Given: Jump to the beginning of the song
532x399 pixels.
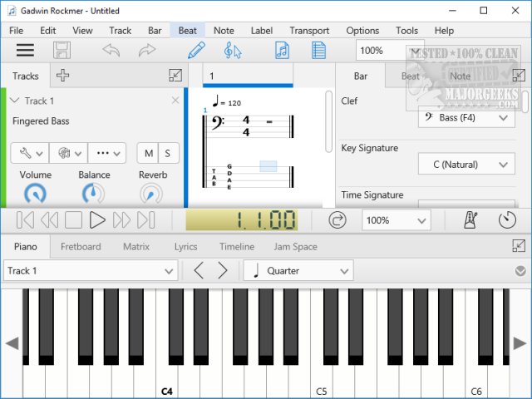Looking at the screenshot, I should [x=25, y=219].
